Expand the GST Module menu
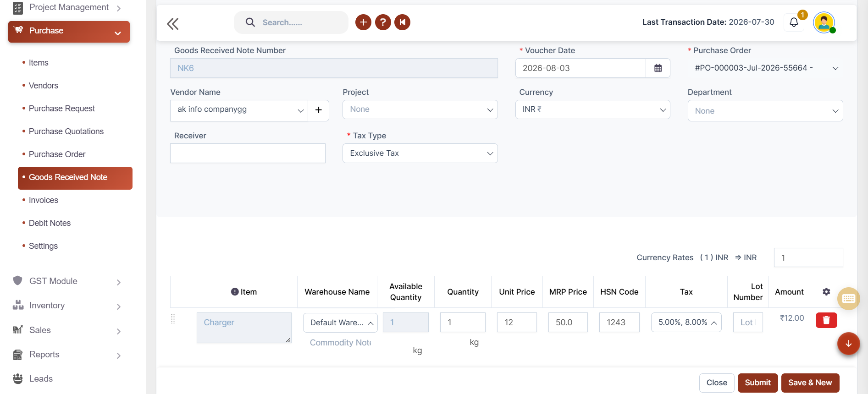This screenshot has height=394, width=868. [68, 281]
